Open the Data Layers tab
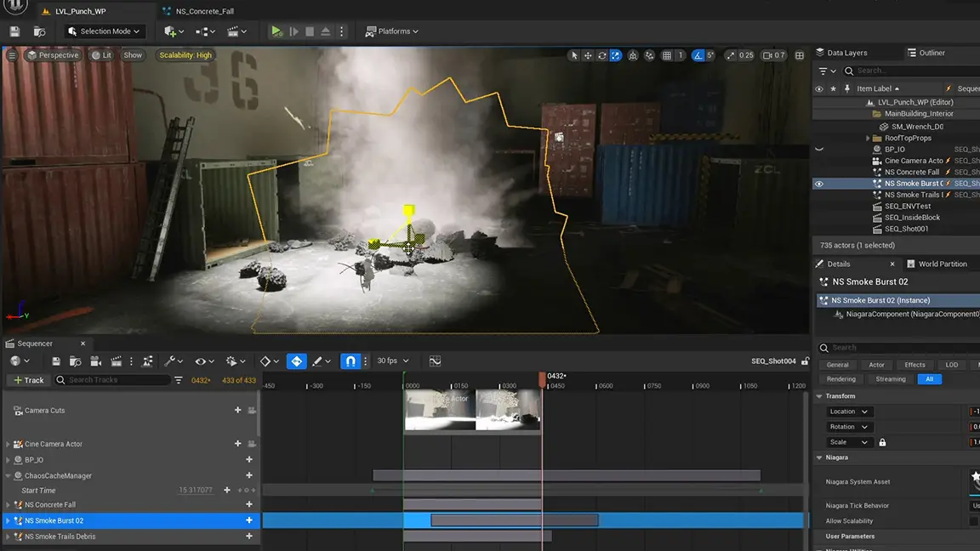 [846, 53]
